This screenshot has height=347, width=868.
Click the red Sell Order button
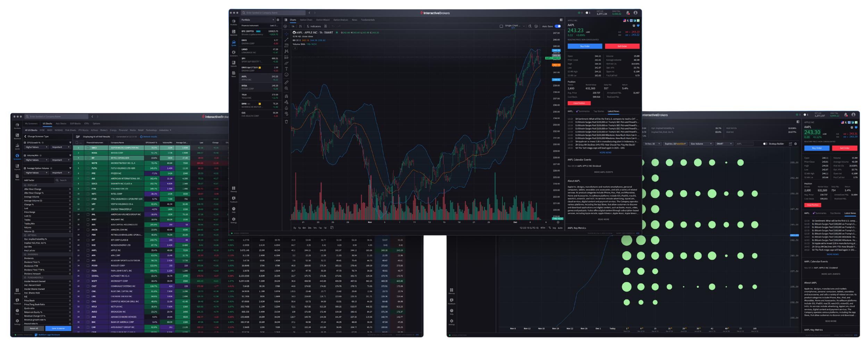[x=622, y=46]
